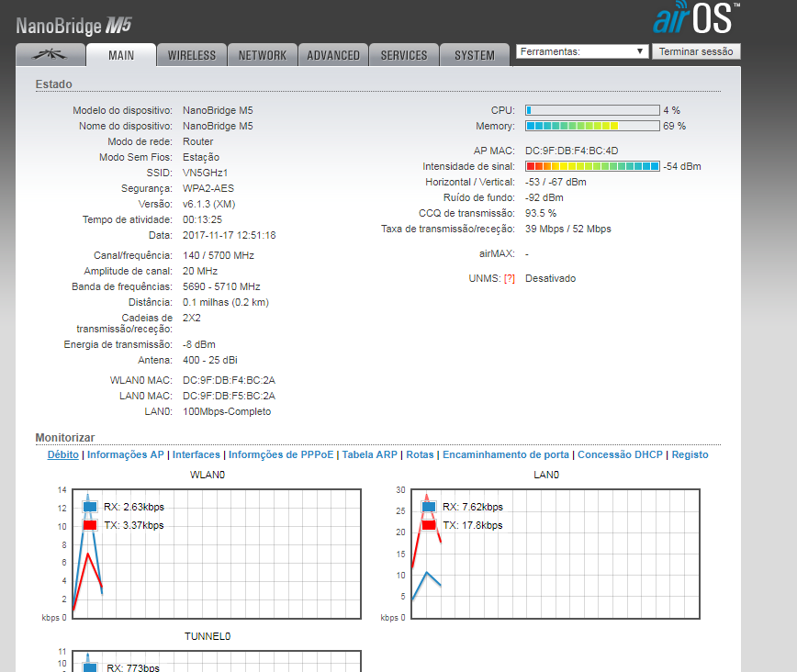Click the distance value 0.1 milhas (0.2 km)

[x=226, y=302]
